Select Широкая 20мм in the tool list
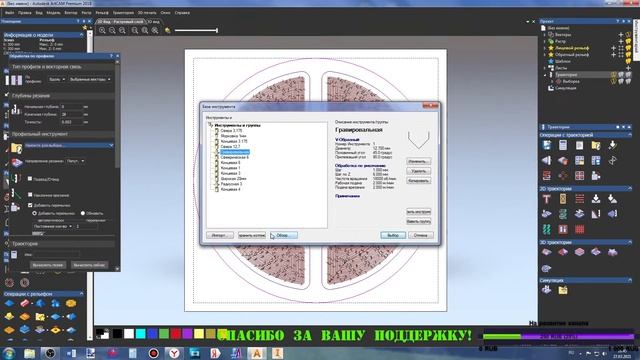This screenshot has width=640, height=360. tap(233, 179)
